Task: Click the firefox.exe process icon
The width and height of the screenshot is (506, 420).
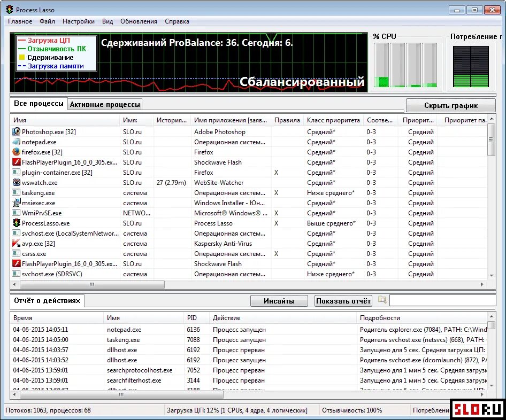Action: point(16,152)
